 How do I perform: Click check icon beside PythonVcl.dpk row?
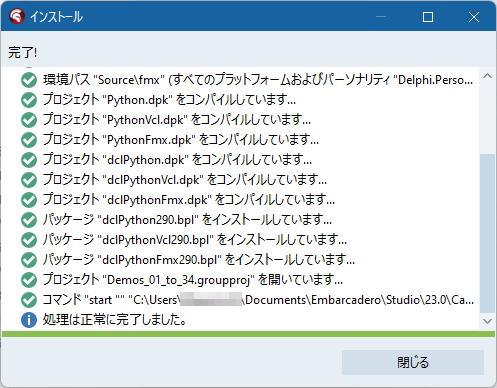pyautogui.click(x=29, y=120)
